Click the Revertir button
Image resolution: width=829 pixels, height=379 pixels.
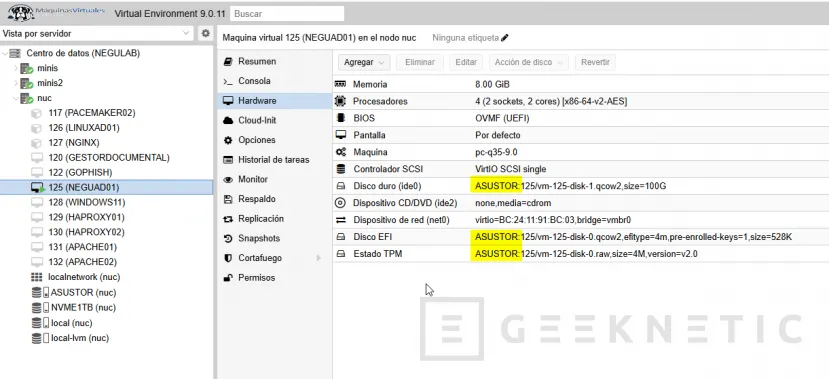click(595, 62)
